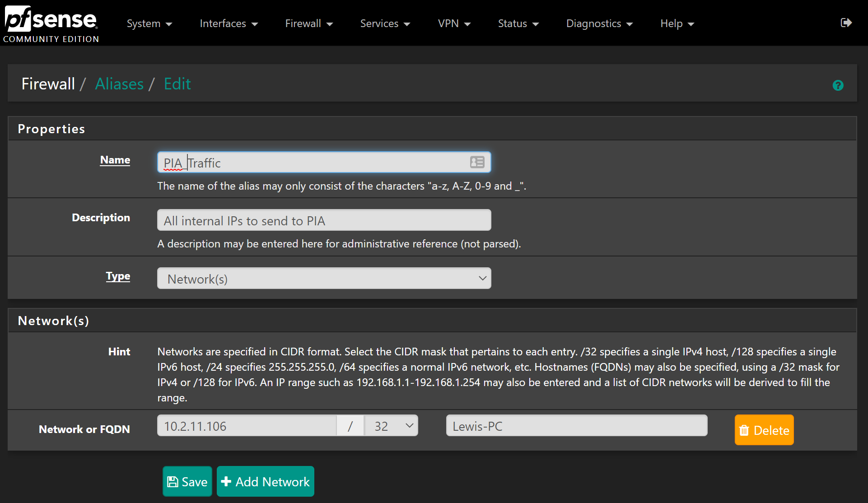Click the Edit breadcrumb link
The image size is (868, 503).
click(x=177, y=84)
